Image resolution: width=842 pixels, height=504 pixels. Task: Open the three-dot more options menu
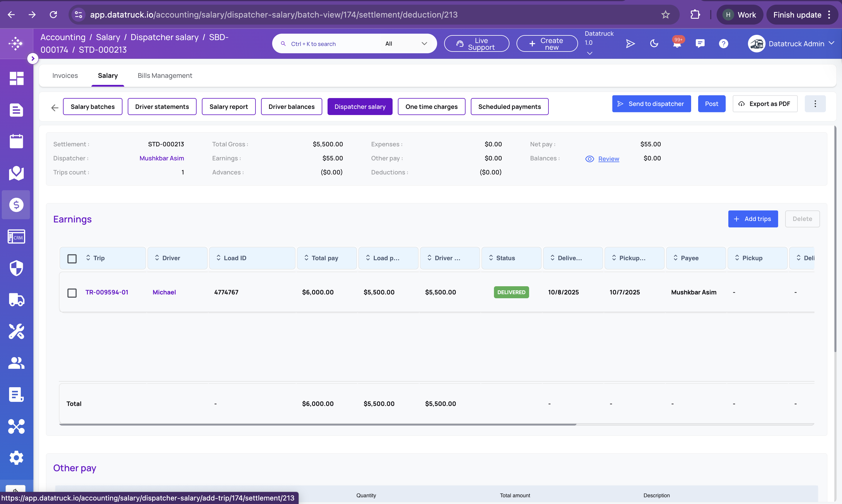click(x=815, y=104)
